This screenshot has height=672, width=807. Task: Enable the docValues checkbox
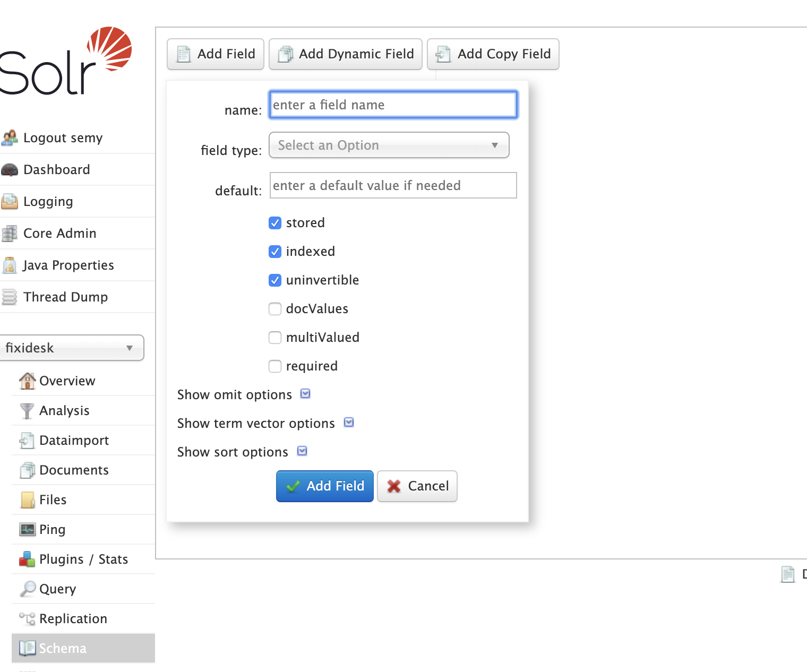(275, 309)
